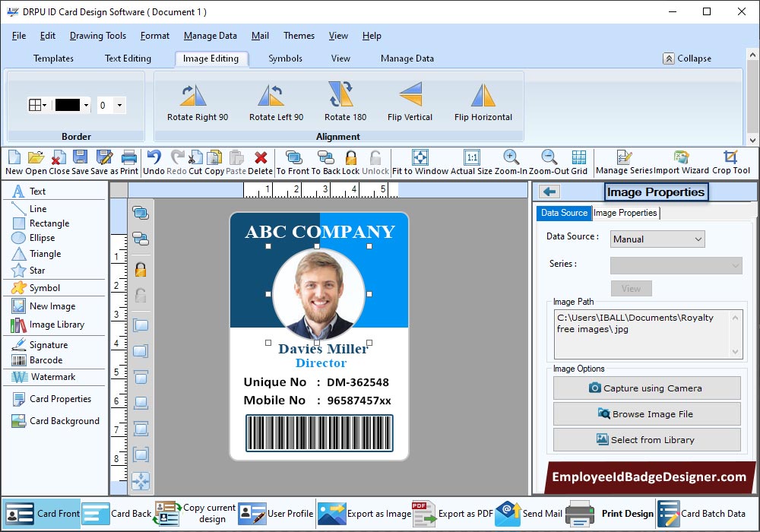Open the Manage Data menu
This screenshot has width=760, height=532.
[211, 36]
